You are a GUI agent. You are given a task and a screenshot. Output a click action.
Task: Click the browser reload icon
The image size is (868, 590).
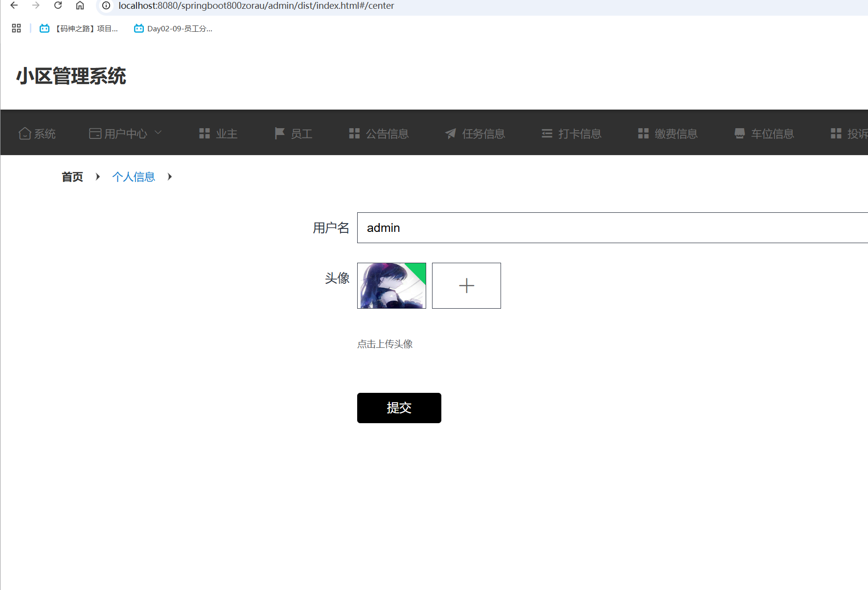(58, 5)
